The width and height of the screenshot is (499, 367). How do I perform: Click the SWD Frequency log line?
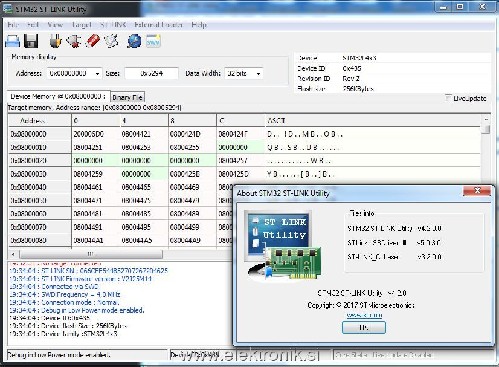point(65,294)
